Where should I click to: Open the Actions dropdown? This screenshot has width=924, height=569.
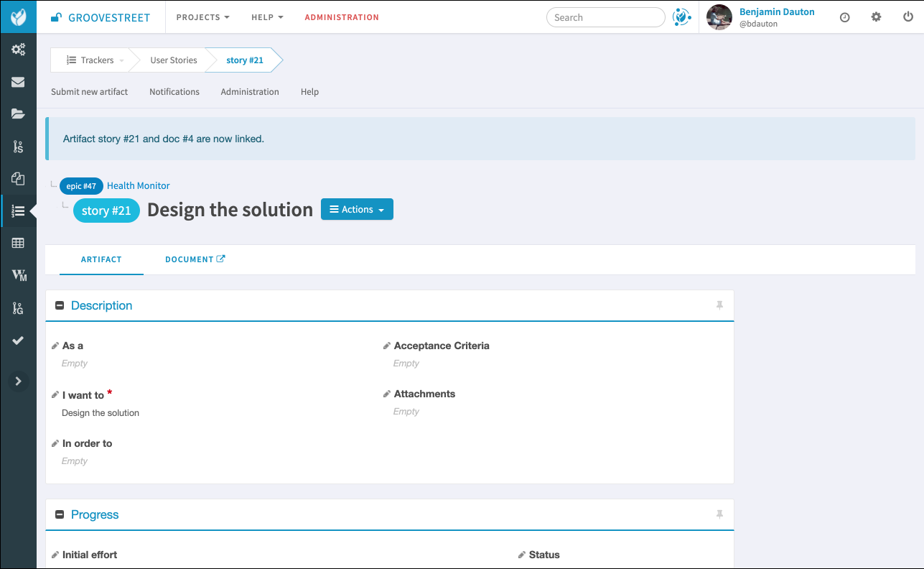click(x=357, y=210)
